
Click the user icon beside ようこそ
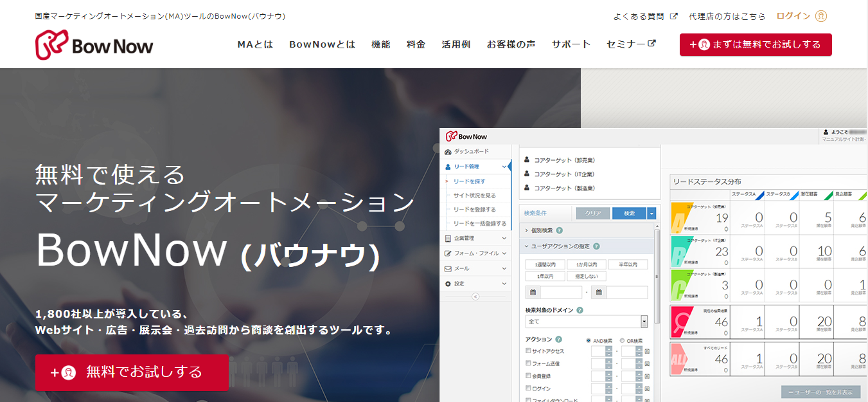[x=826, y=132]
